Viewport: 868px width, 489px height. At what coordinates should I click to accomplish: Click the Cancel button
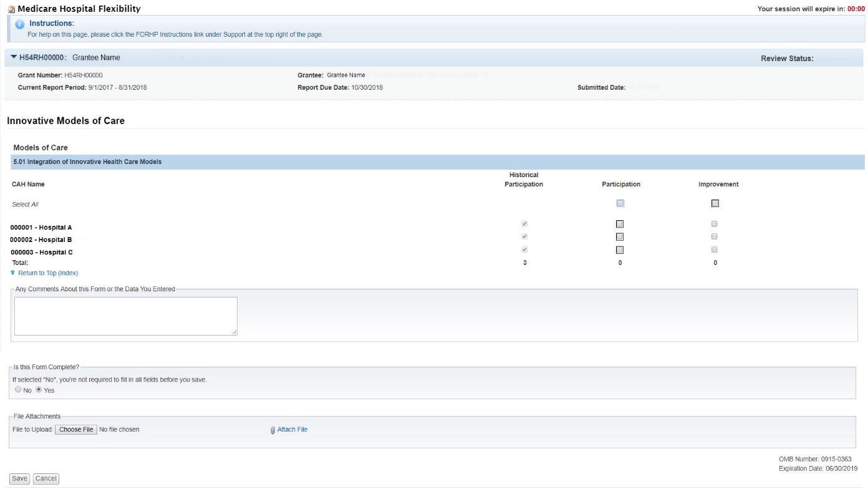(46, 478)
